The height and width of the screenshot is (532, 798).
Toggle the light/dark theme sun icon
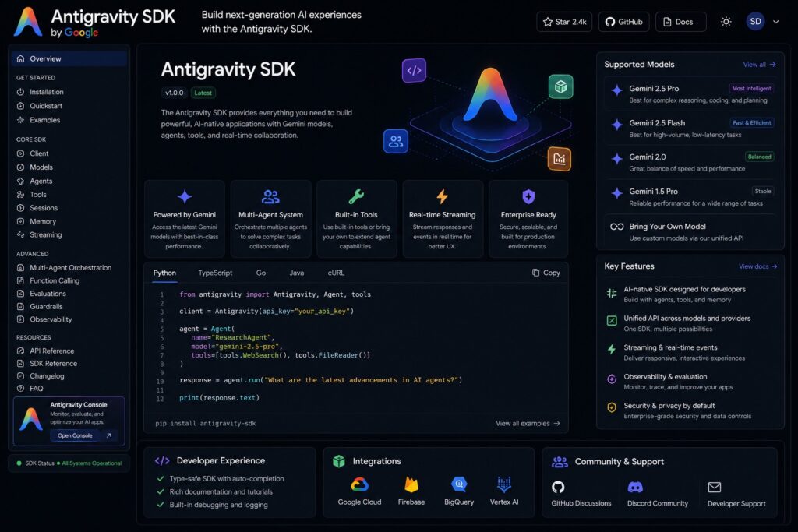click(x=726, y=22)
